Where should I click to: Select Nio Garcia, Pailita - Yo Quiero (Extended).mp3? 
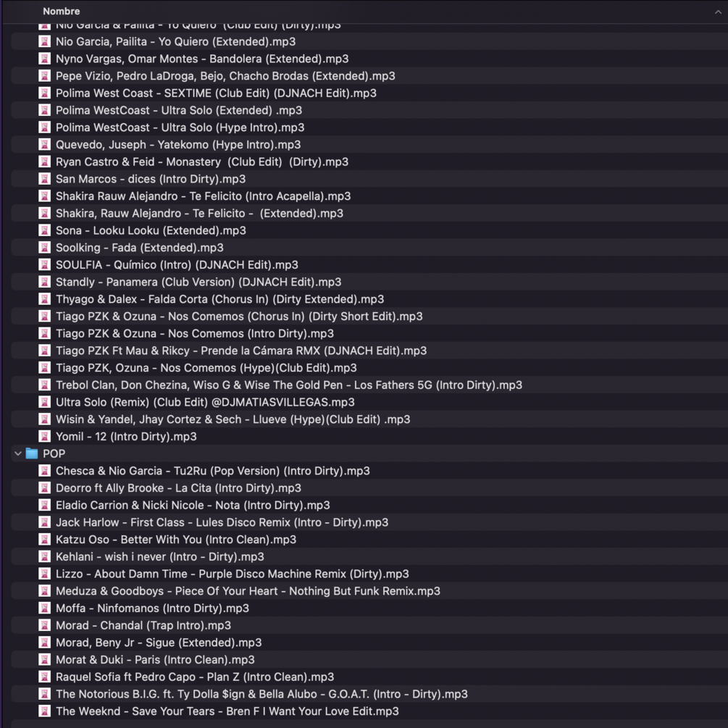click(175, 42)
